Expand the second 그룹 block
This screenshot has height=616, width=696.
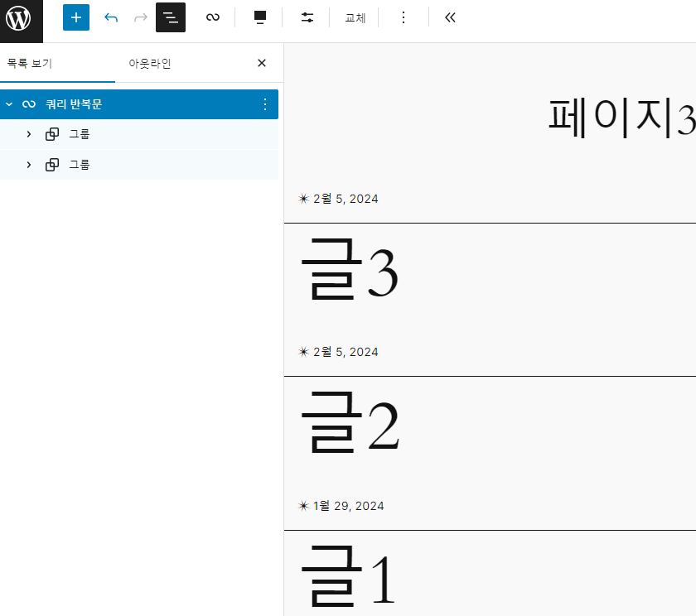pyautogui.click(x=29, y=165)
